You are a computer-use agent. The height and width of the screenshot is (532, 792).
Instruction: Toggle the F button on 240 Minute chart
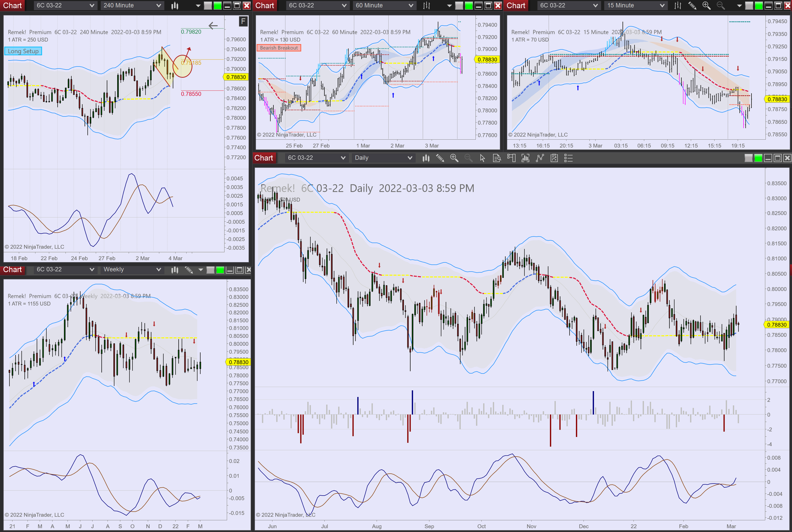[243, 22]
